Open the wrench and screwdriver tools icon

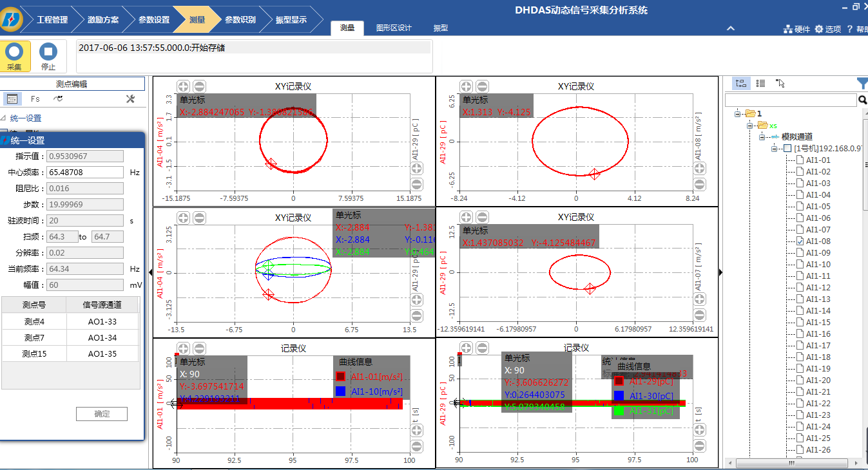(130, 99)
